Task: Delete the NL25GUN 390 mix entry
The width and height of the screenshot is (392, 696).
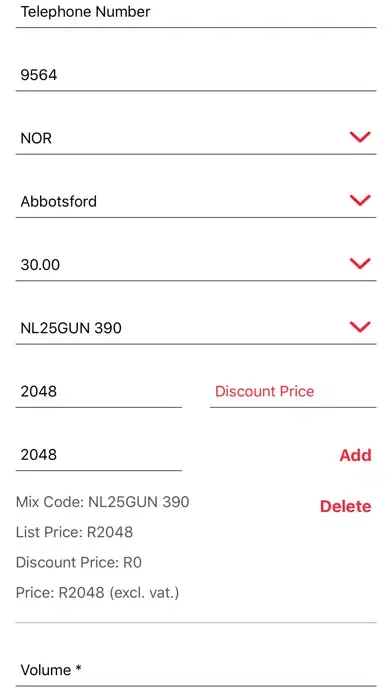Action: (x=345, y=506)
